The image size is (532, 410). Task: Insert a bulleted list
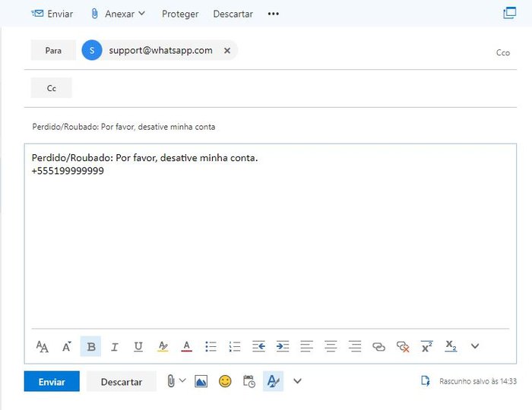point(211,347)
